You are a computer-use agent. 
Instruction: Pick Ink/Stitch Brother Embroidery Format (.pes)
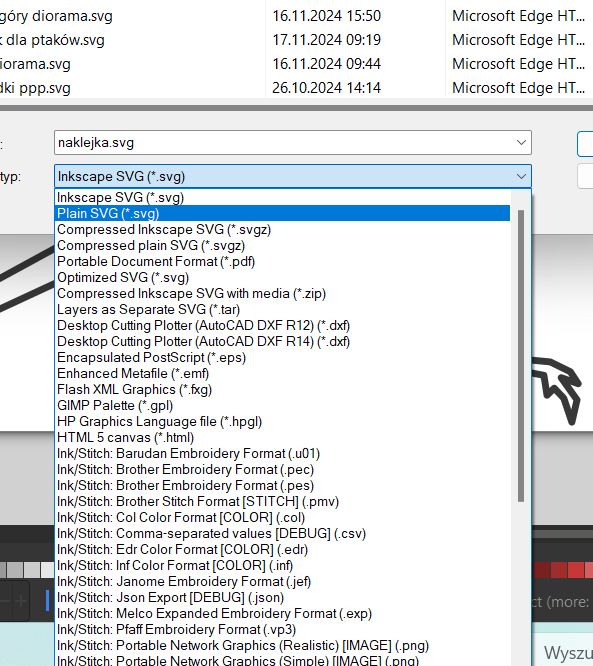(282, 485)
